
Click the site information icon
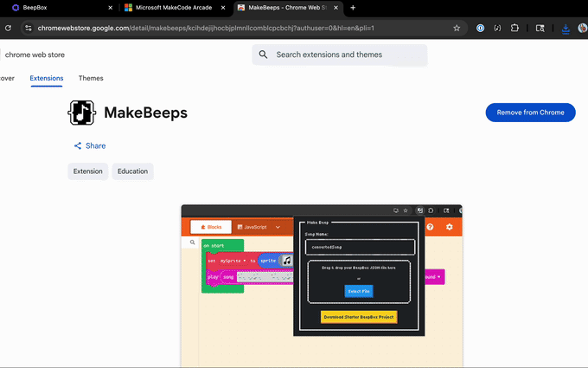pyautogui.click(x=28, y=28)
